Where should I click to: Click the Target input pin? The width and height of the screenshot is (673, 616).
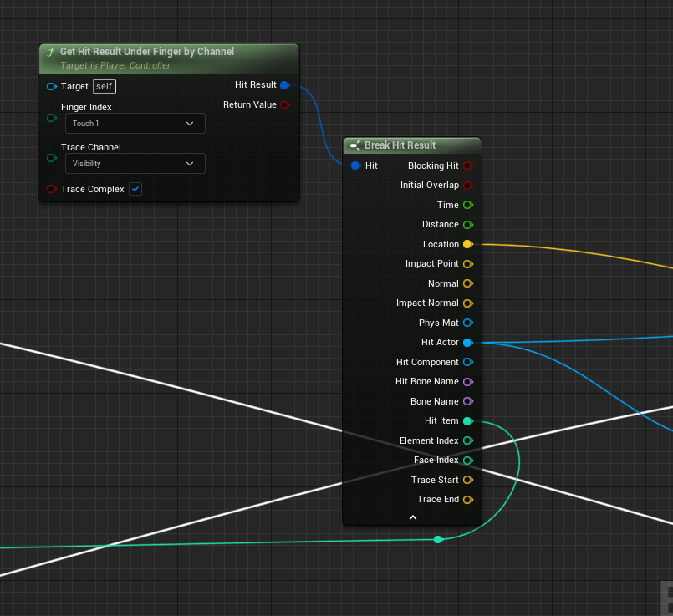(52, 86)
